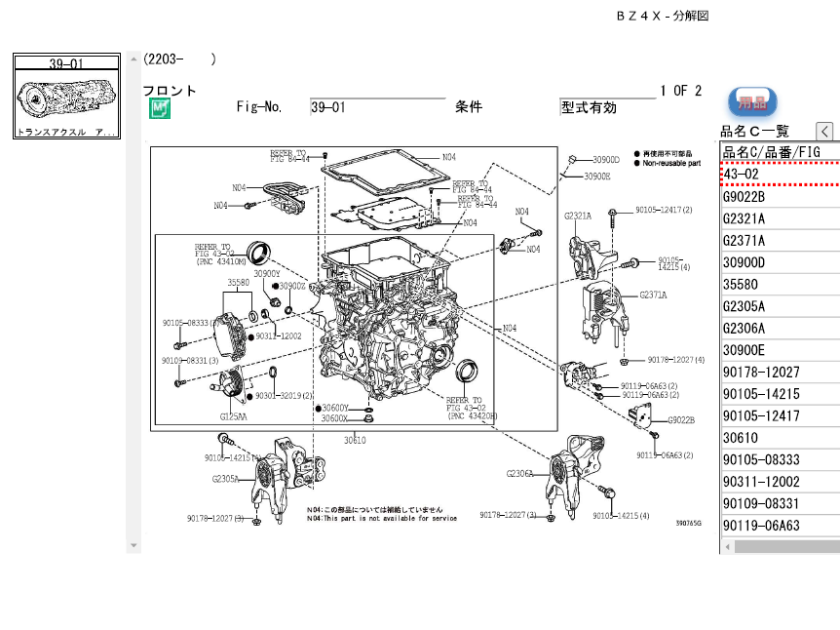Click the 条件 field showing 型式有効

(607, 107)
